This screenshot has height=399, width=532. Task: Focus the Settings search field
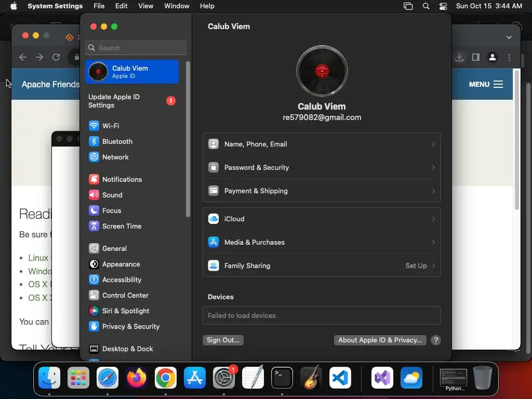click(136, 48)
